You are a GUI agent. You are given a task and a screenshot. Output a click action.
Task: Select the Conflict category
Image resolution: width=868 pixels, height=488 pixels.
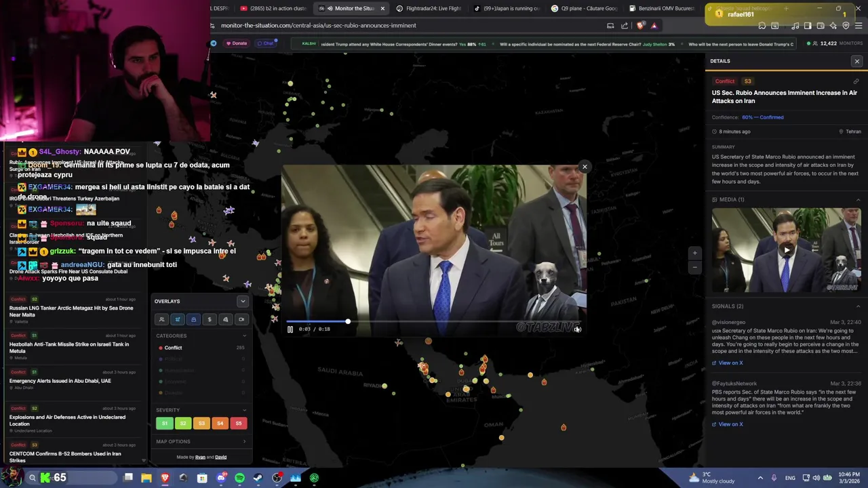click(201, 348)
